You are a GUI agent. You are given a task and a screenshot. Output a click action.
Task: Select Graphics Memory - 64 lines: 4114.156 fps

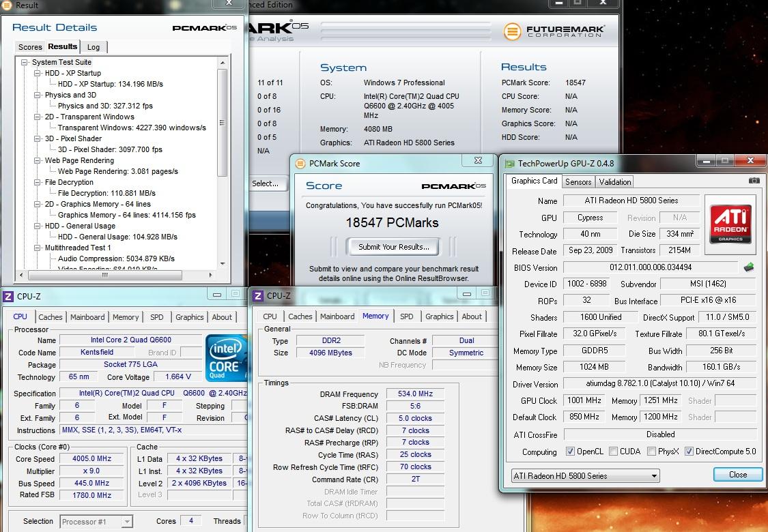pyautogui.click(x=126, y=215)
